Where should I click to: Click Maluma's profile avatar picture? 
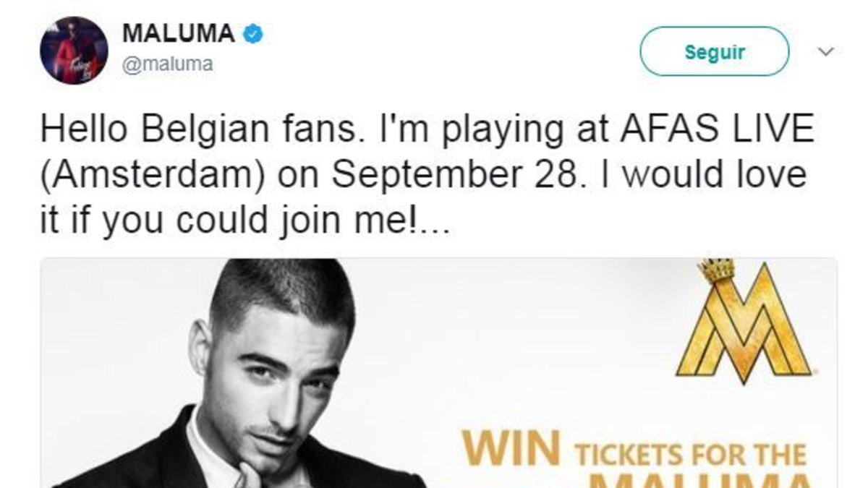pyautogui.click(x=73, y=50)
